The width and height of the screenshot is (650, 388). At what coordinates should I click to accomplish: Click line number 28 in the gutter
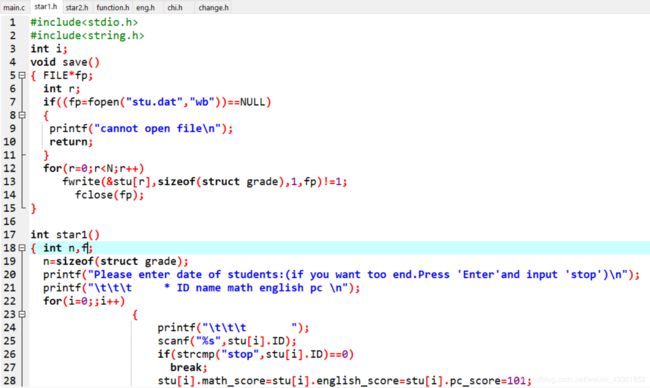[x=10, y=381]
